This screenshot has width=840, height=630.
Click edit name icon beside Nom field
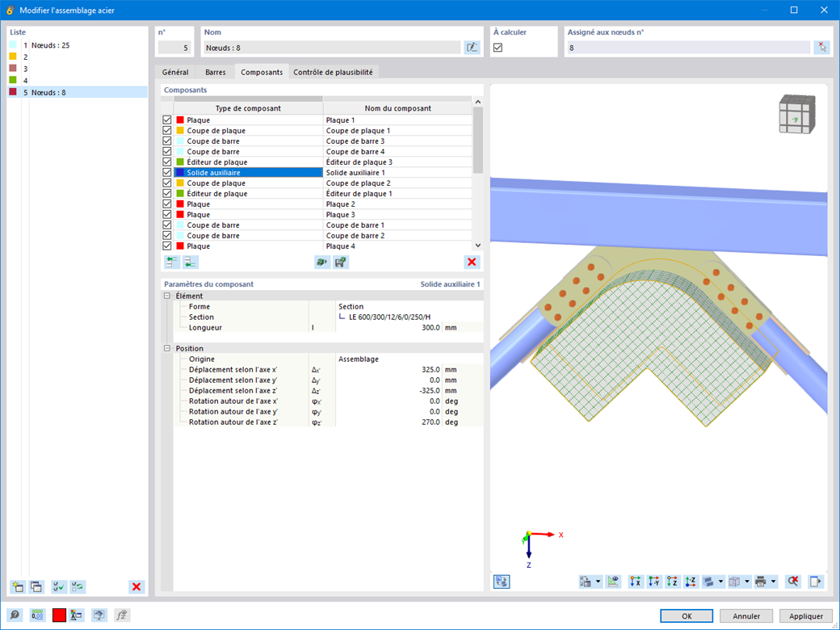pos(472,48)
